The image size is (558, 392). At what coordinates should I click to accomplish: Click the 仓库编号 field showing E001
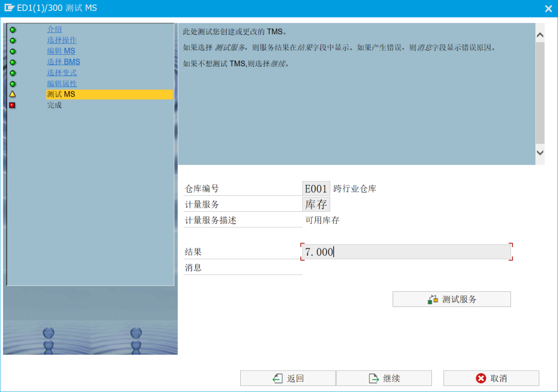[316, 189]
